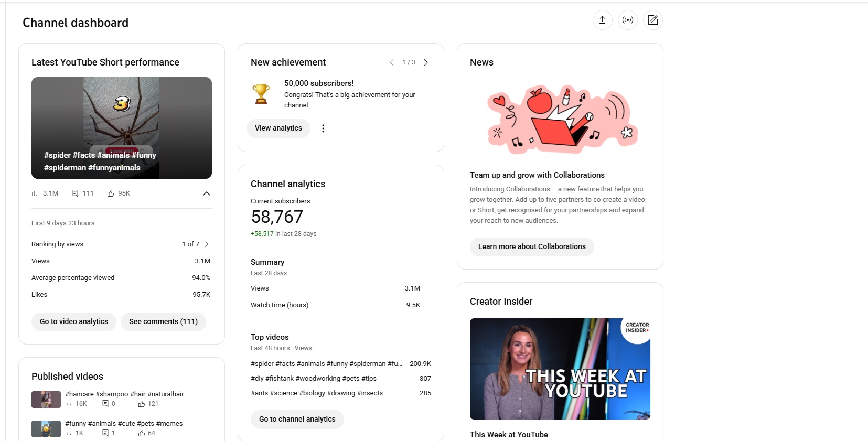Open the achievement three-dot options menu
This screenshot has width=868, height=441.
click(323, 128)
